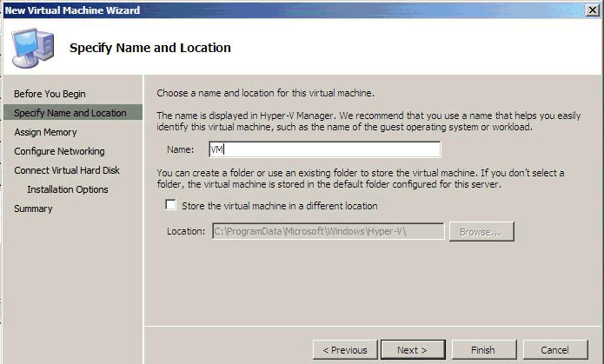Click inside the Name text field
The width and height of the screenshot is (604, 364).
click(x=324, y=149)
